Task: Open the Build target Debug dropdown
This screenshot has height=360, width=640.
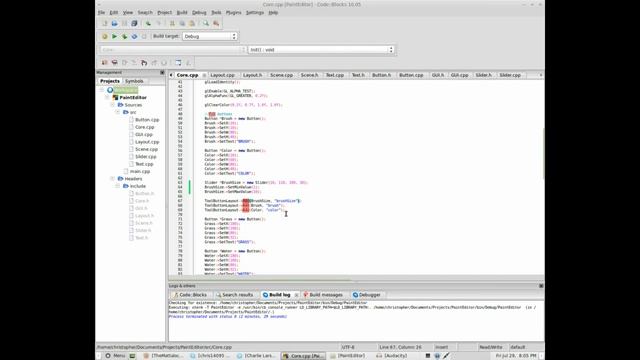Action: click(x=210, y=36)
